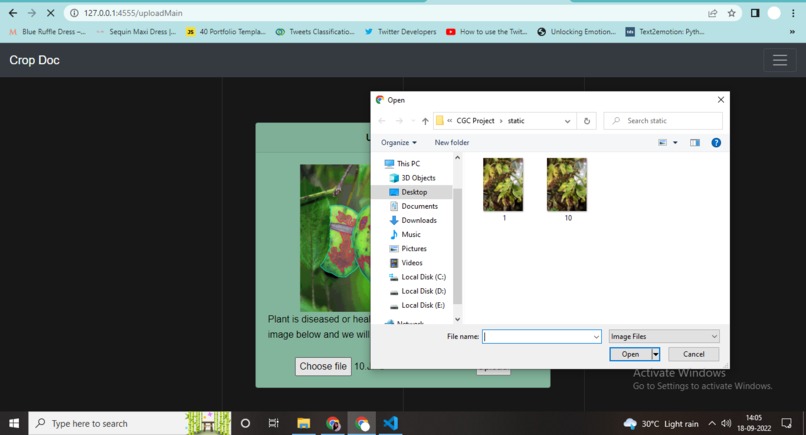806x435 pixels.
Task: Bookmark this page with the star icon
Action: point(731,13)
